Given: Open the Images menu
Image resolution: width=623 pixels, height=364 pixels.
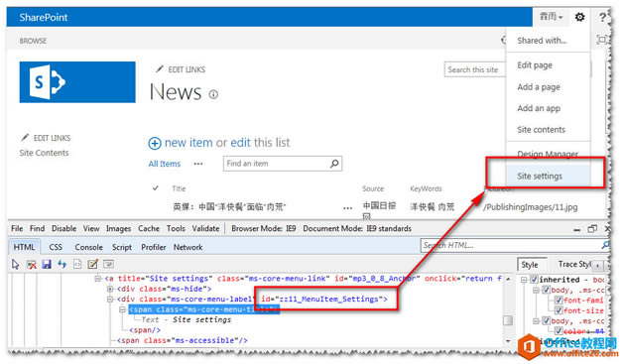Looking at the screenshot, I should tap(118, 228).
